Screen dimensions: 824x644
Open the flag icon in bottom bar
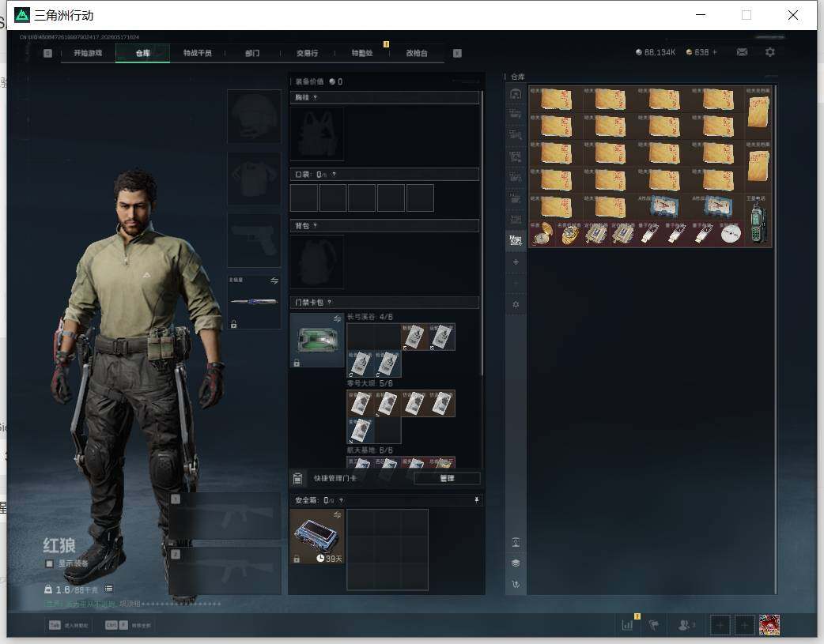(x=654, y=625)
